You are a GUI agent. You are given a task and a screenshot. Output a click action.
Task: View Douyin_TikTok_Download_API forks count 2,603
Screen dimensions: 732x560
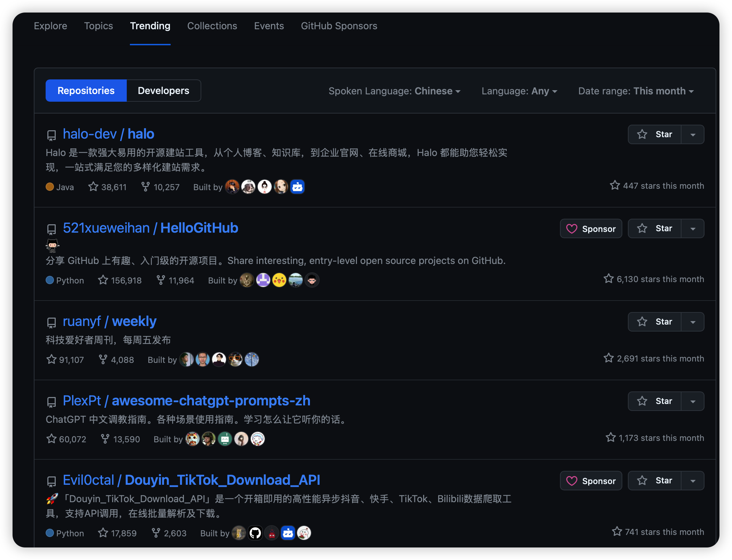[169, 533]
